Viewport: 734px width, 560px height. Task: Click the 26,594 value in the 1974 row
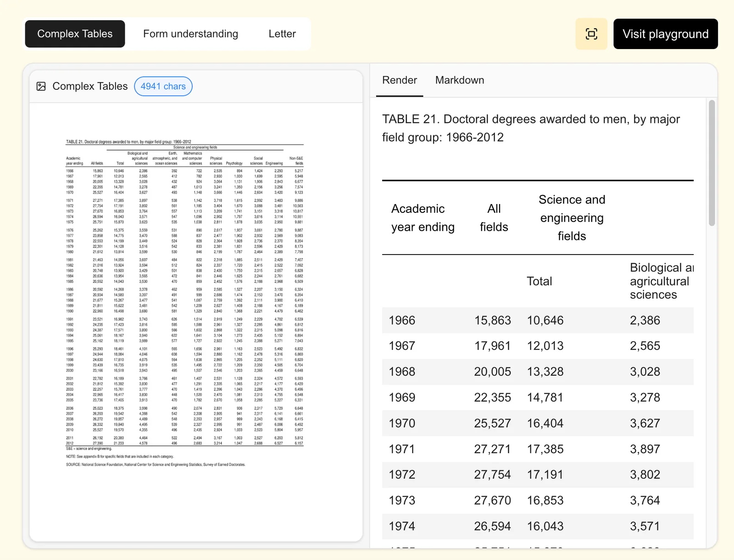coord(492,526)
